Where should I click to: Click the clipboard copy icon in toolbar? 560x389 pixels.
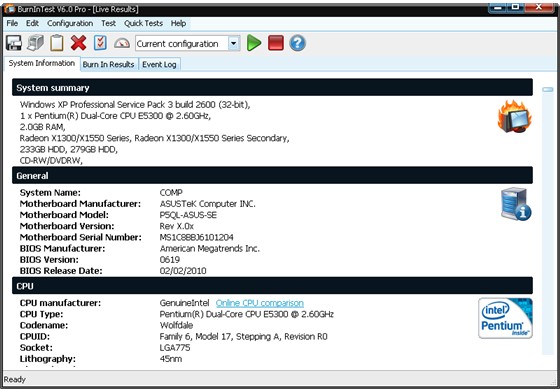pos(57,43)
